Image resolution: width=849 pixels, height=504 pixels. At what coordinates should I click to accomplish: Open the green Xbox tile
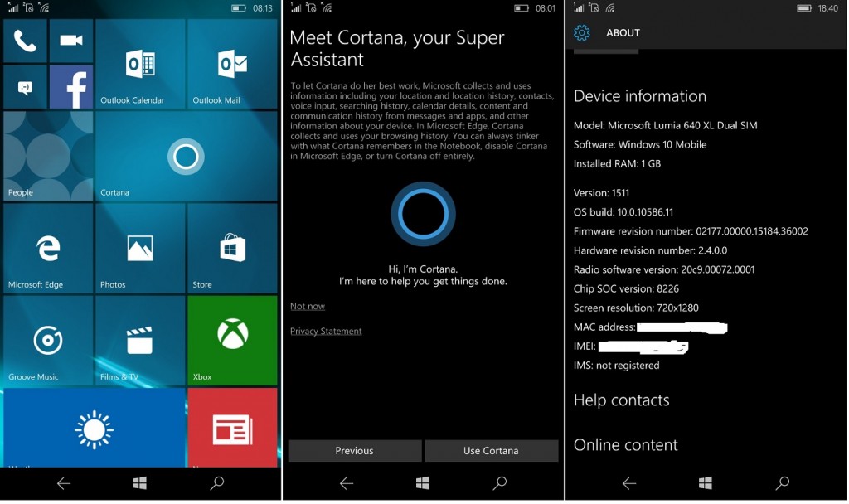[232, 340]
